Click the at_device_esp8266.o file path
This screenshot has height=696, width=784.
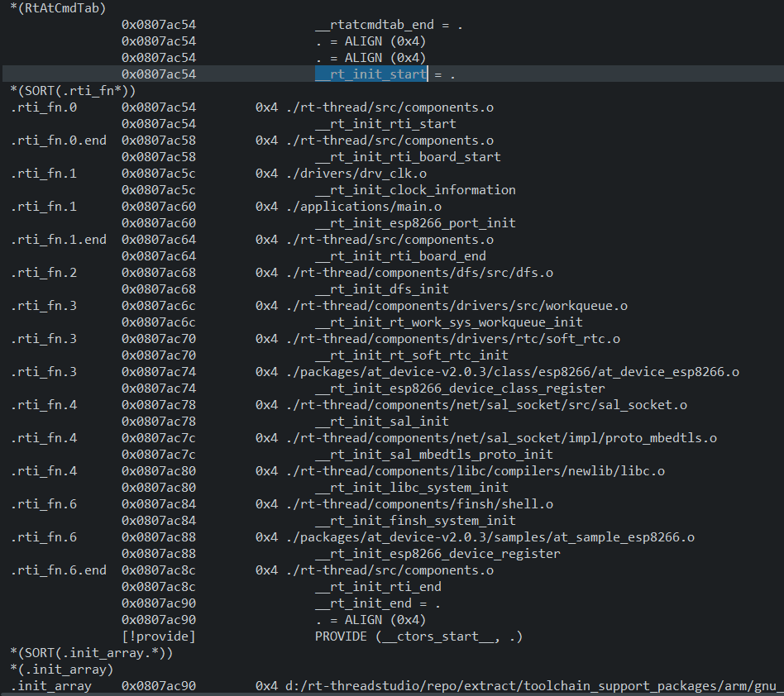click(x=512, y=372)
